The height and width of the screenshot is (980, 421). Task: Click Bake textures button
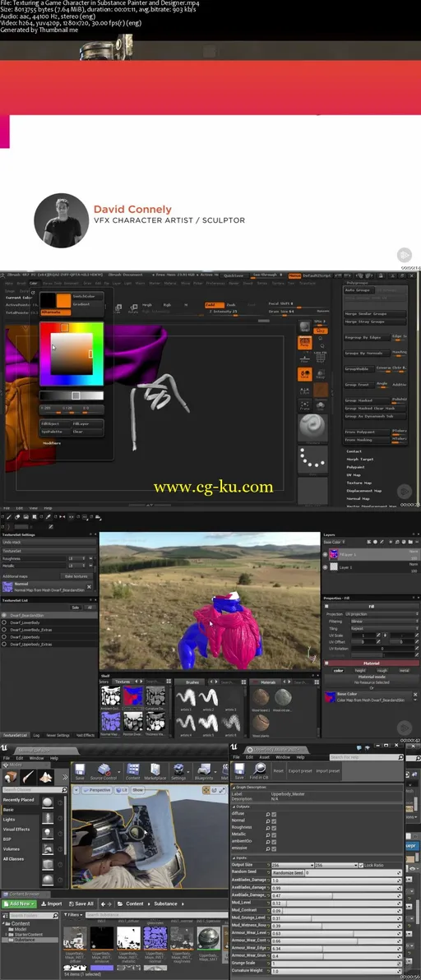point(76,576)
